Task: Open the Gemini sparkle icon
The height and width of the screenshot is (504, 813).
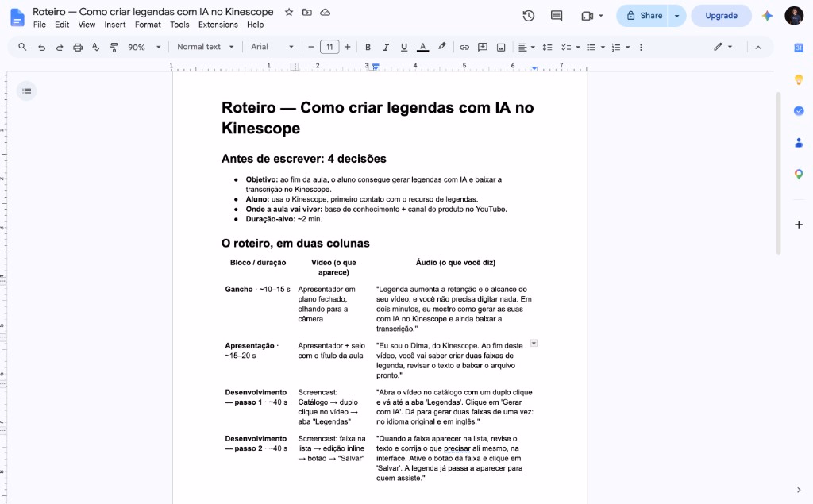Action: point(767,16)
